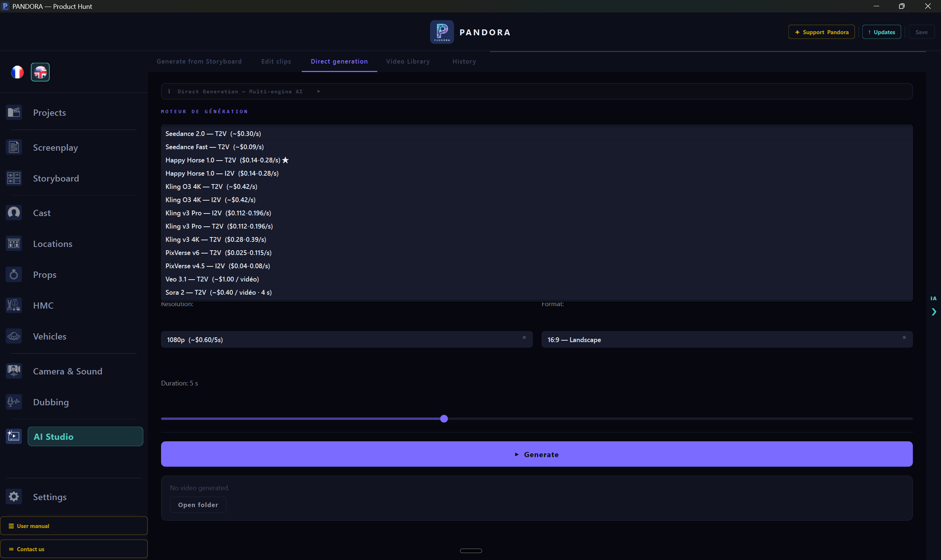Image resolution: width=941 pixels, height=560 pixels.
Task: Open the Format 16:9 Landscape dropdown
Action: (x=727, y=340)
